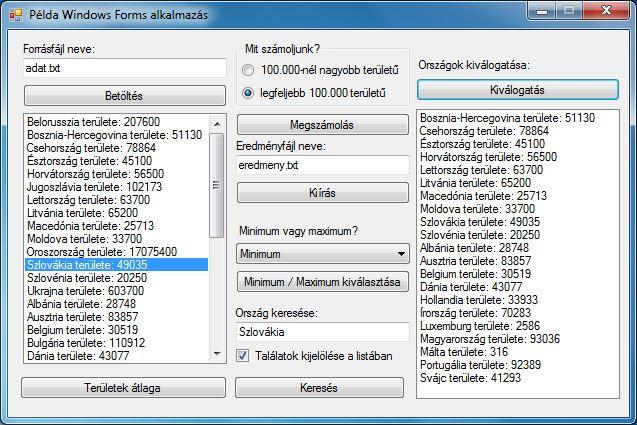
Task: Select 'Bosznia-Hercegovina területe: 51130' in right list
Action: click(518, 118)
